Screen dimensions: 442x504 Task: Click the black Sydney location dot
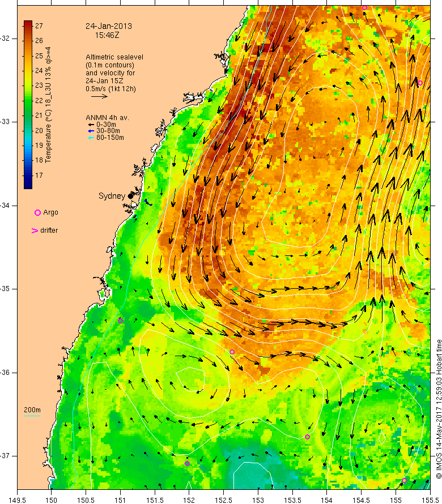[x=130, y=196]
